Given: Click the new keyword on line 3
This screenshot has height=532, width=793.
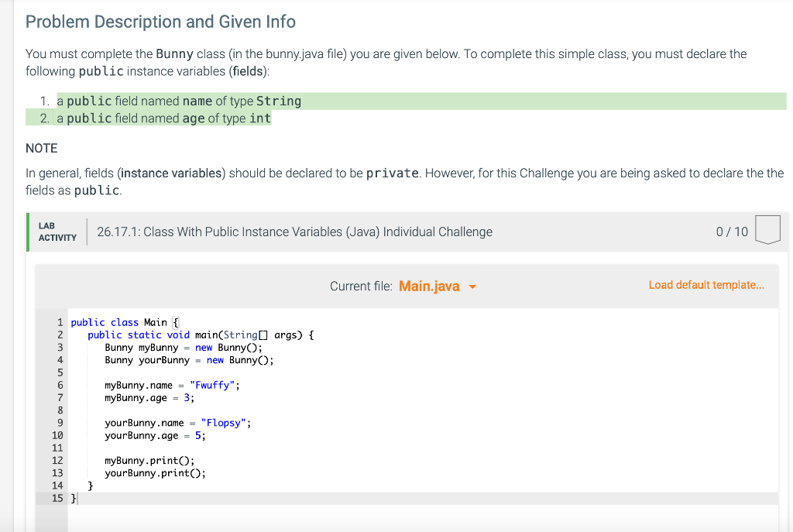Looking at the screenshot, I should click(204, 347).
